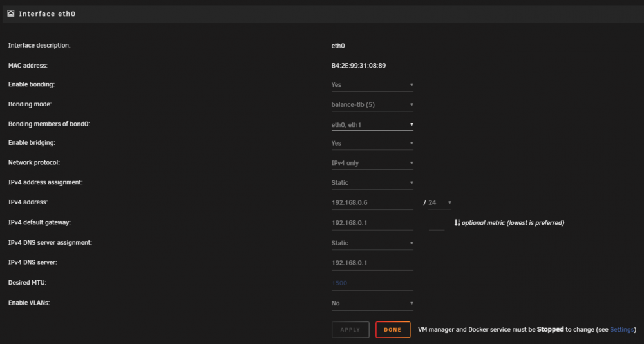Click the 'IPv4 DNS server assignment:' label
Image resolution: width=644 pixels, height=344 pixels.
tap(50, 242)
